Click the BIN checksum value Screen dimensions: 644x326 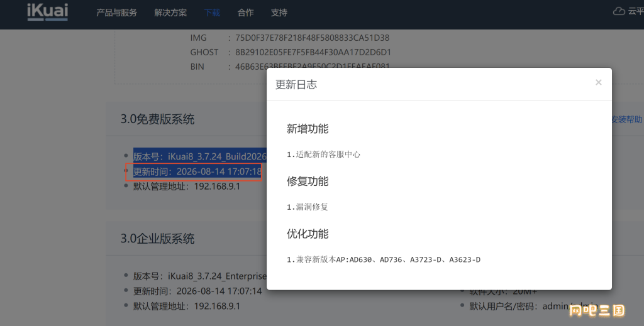313,65
